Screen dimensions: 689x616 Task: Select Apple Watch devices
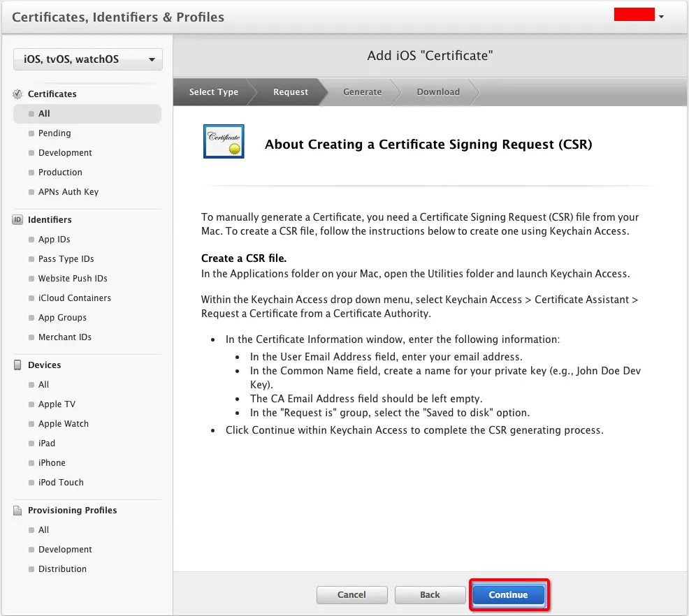coord(64,424)
